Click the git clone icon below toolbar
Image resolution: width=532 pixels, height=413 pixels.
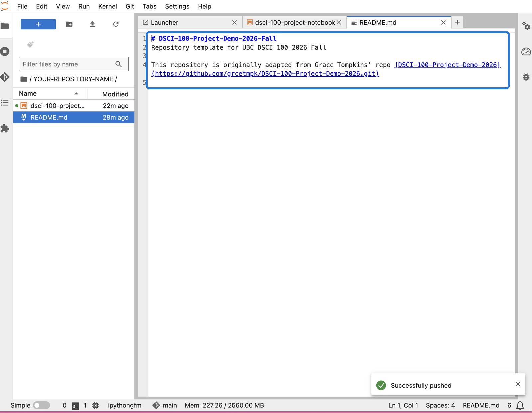pyautogui.click(x=30, y=44)
